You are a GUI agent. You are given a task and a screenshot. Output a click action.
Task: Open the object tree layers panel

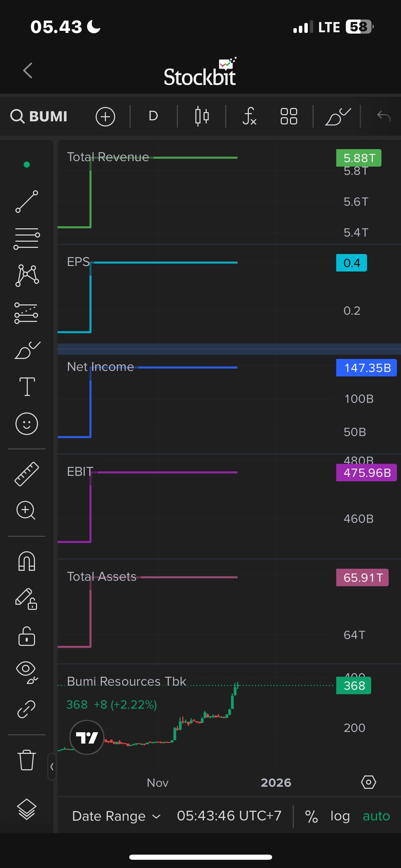[x=27, y=809]
